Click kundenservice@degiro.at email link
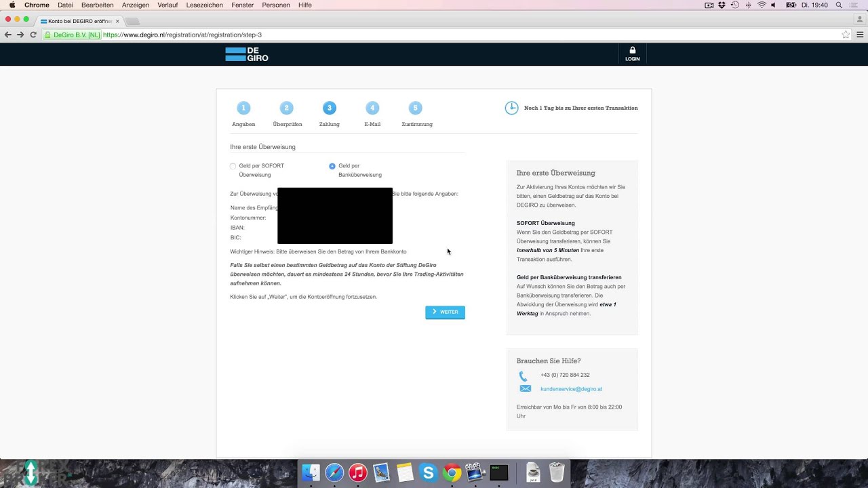The width and height of the screenshot is (868, 488). click(571, 389)
